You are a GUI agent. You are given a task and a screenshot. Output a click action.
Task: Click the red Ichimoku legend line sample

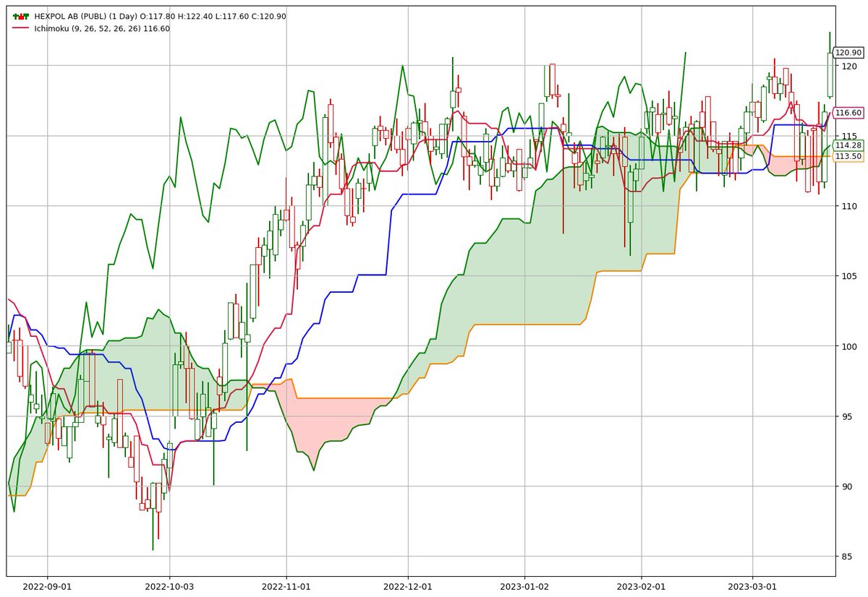[x=22, y=28]
